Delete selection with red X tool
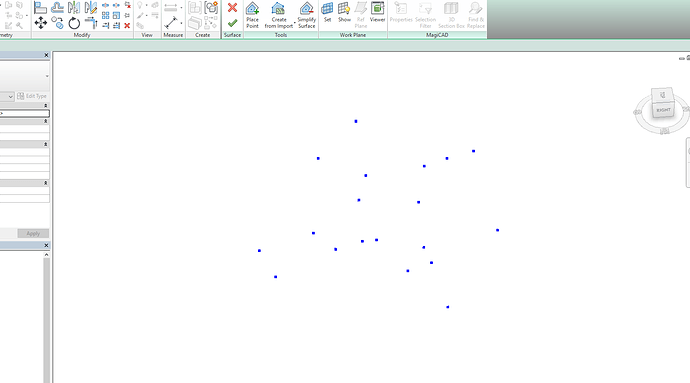This screenshot has width=690, height=383. (x=127, y=26)
